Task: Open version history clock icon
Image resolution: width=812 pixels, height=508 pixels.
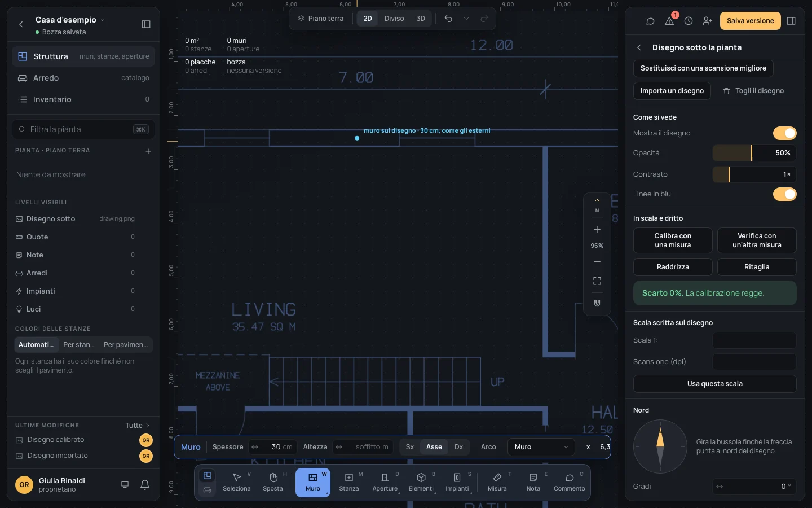Action: [689, 21]
